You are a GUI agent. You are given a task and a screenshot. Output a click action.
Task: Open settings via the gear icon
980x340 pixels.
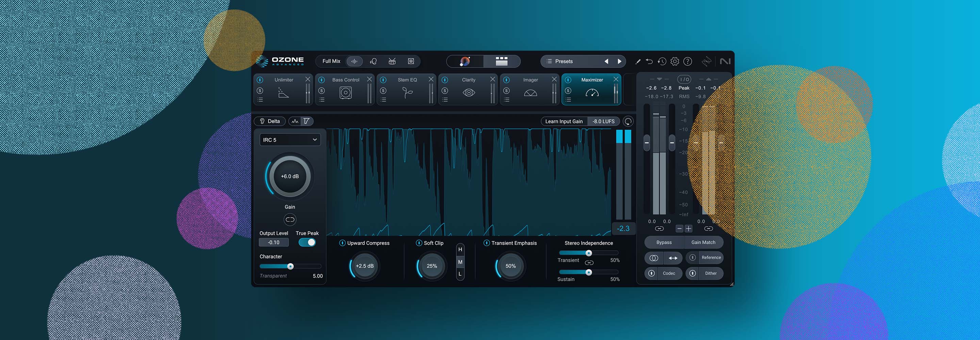pyautogui.click(x=675, y=61)
